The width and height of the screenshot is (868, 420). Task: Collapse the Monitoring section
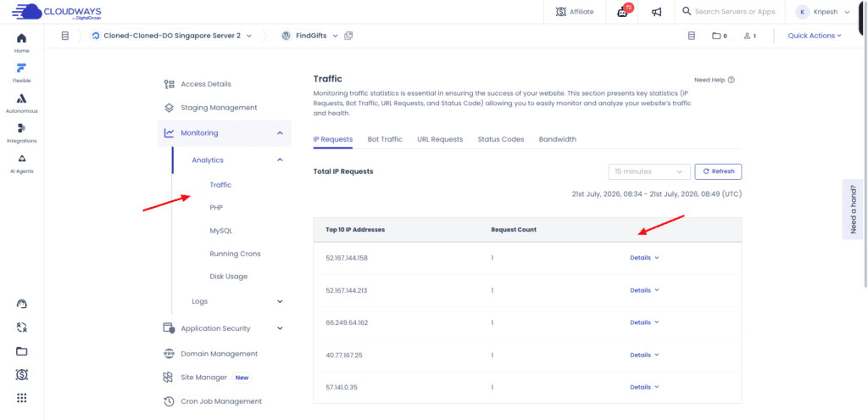(x=280, y=133)
